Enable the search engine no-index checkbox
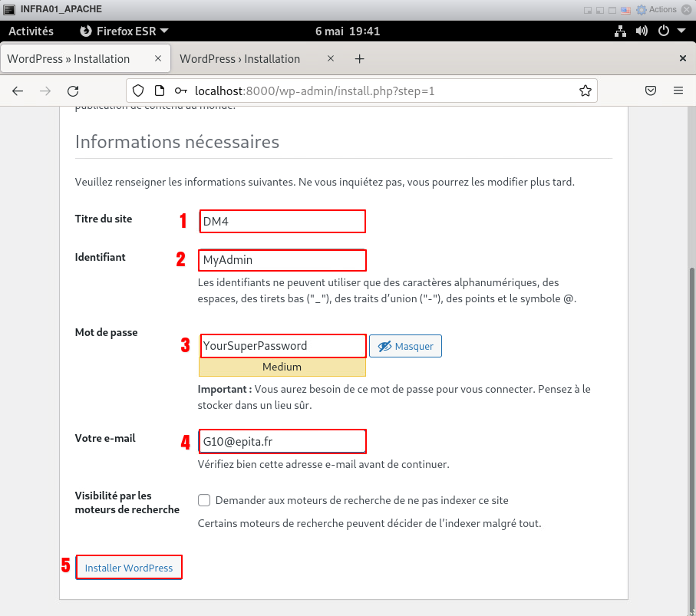The height and width of the screenshot is (616, 696). pyautogui.click(x=204, y=500)
